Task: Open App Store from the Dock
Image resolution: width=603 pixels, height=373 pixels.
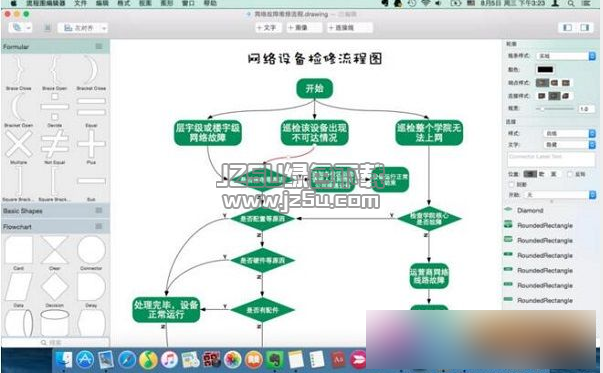Action: [85, 360]
